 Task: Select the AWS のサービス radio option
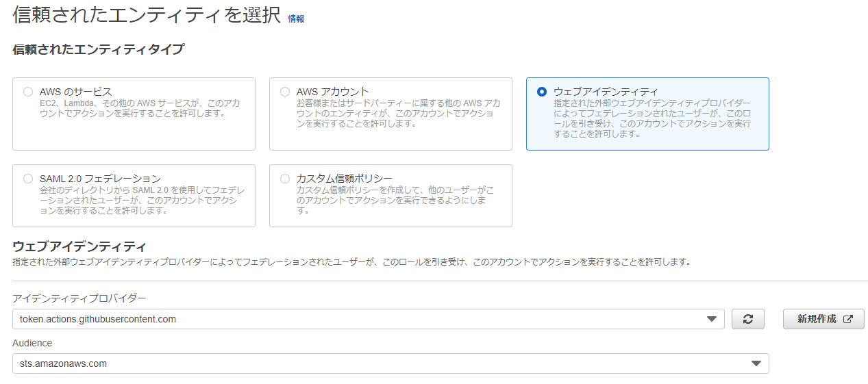point(28,92)
